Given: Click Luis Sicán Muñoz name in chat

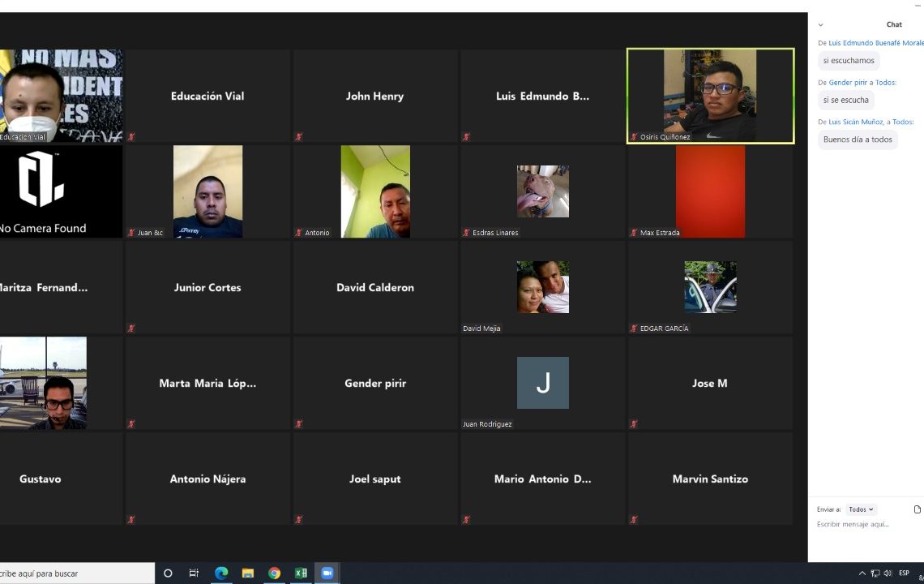Looking at the screenshot, I should (x=856, y=122).
